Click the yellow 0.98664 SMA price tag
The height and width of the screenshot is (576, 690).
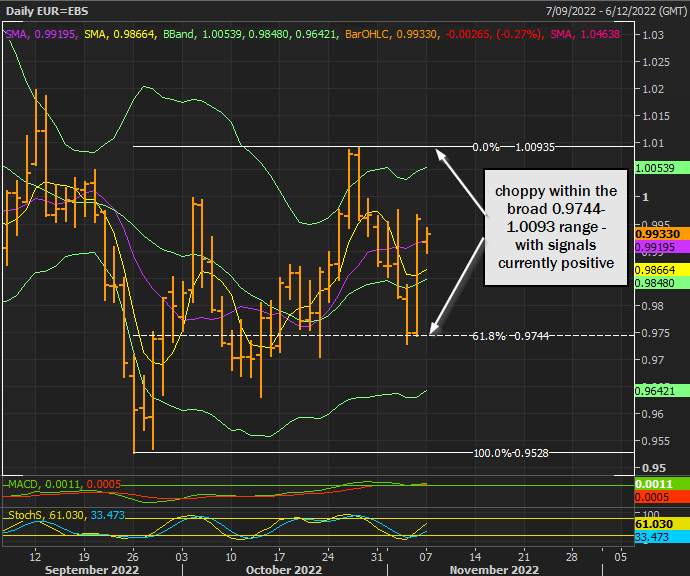(662, 270)
